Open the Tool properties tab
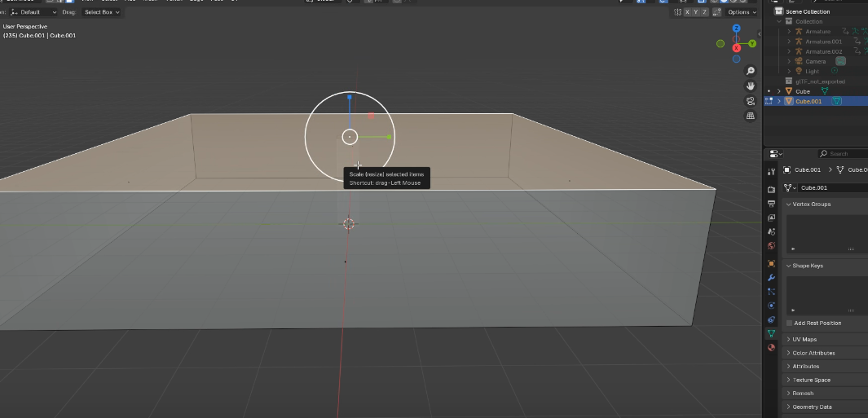This screenshot has height=418, width=868. click(x=771, y=171)
